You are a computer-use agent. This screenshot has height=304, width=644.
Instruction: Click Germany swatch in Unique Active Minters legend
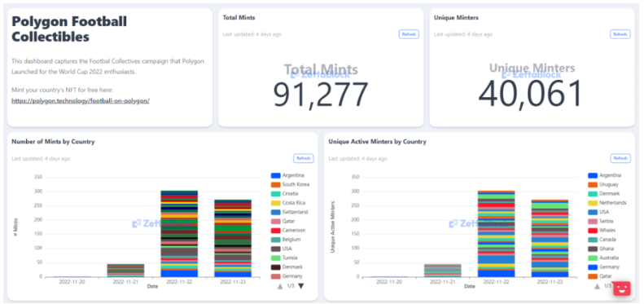593,267
